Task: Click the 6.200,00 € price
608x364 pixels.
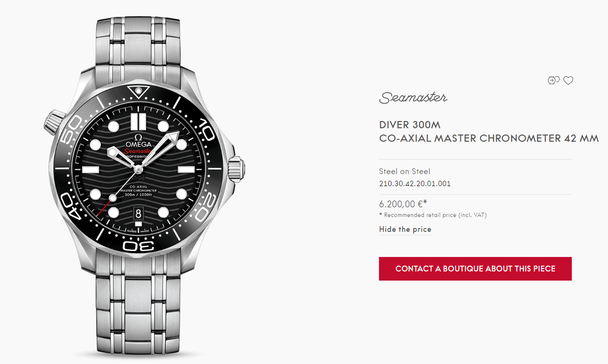Action: point(403,203)
